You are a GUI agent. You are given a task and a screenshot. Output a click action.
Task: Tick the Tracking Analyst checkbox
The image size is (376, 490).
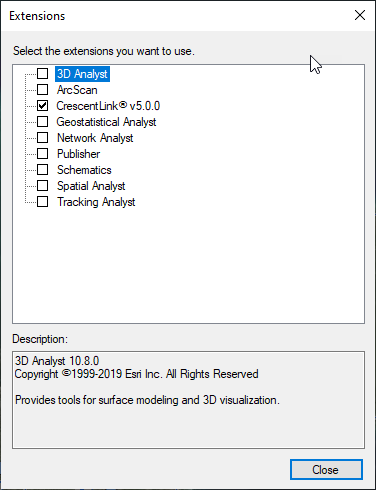click(42, 202)
